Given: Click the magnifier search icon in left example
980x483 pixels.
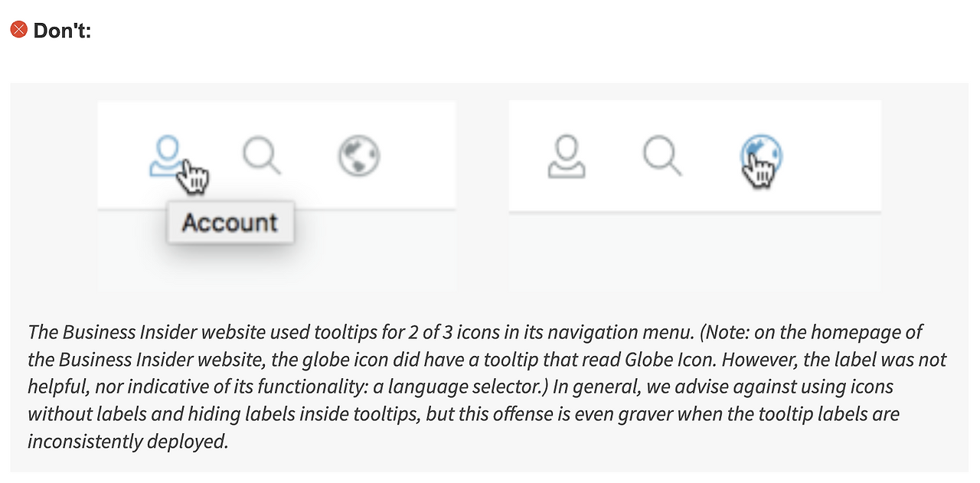Looking at the screenshot, I should coord(261,155).
